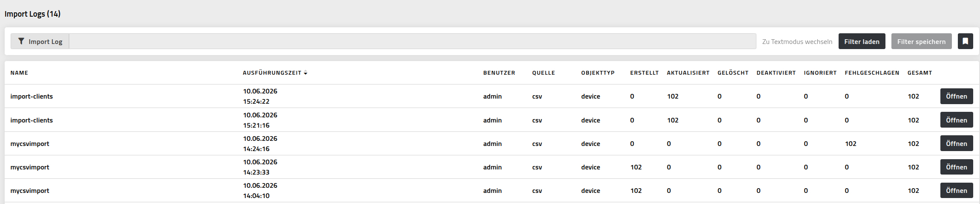The height and width of the screenshot is (204, 980).
Task: Open the import-clients log from 15:24:22
Action: (x=956, y=96)
